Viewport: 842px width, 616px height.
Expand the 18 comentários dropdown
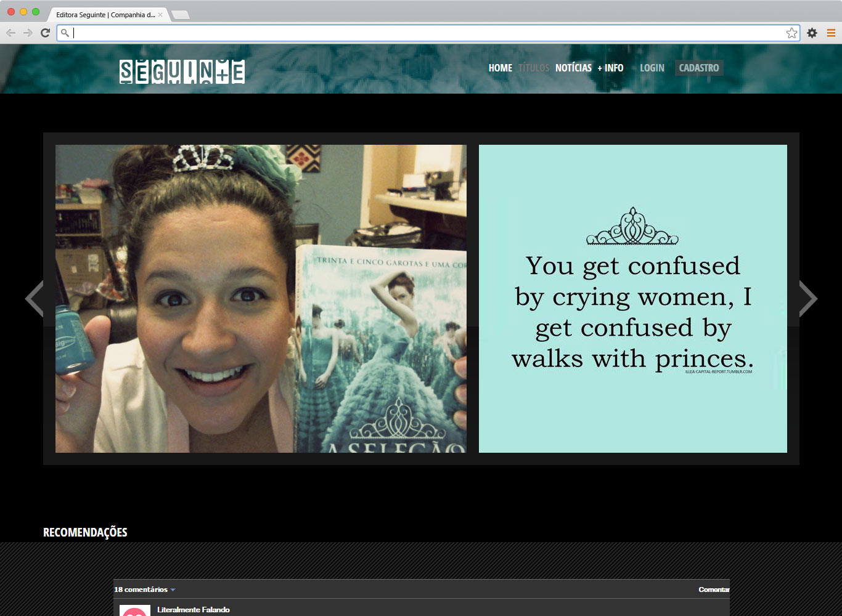(144, 590)
